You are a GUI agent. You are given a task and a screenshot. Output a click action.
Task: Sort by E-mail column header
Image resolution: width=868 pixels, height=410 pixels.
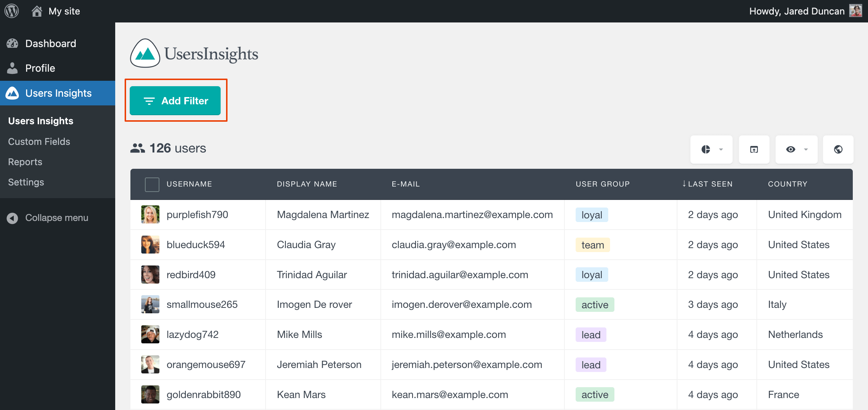[406, 184]
